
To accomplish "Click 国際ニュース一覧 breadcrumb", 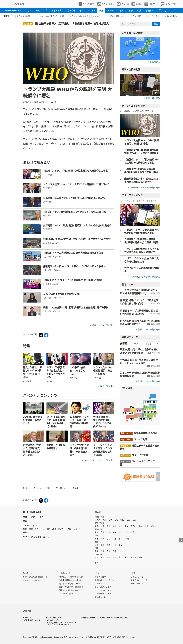I will tap(54, 488).
